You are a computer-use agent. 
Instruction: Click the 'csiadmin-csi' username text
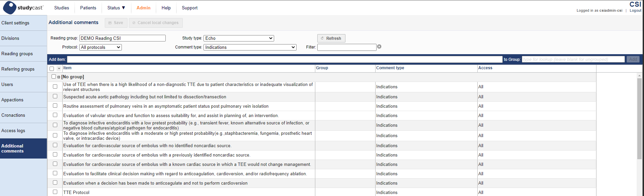click(x=611, y=10)
